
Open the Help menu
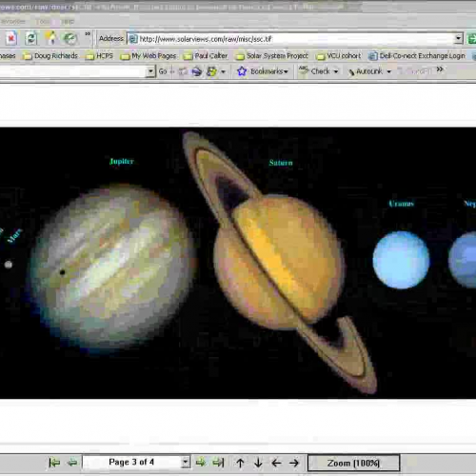tap(68, 22)
